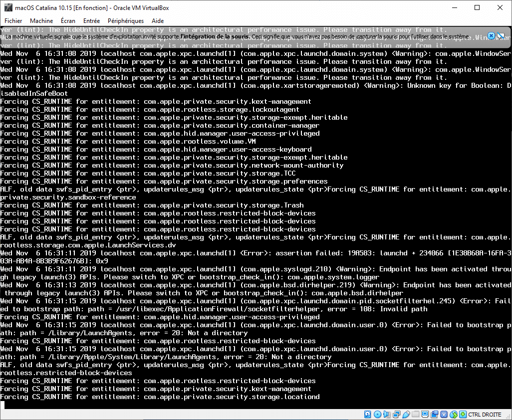Click the line containing "com.apple.system.logger"
This screenshot has height=420, width=512.
[190, 277]
